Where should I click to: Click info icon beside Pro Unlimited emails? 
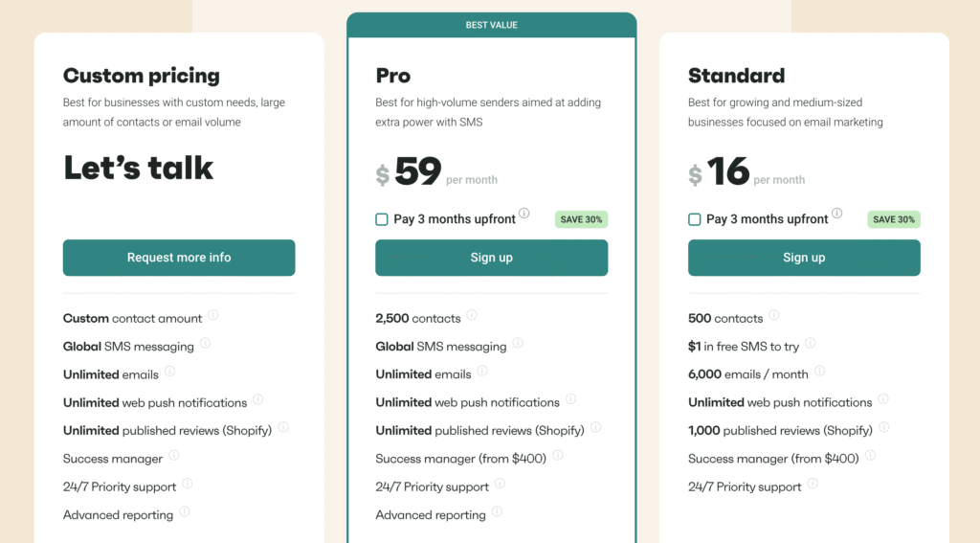point(482,371)
